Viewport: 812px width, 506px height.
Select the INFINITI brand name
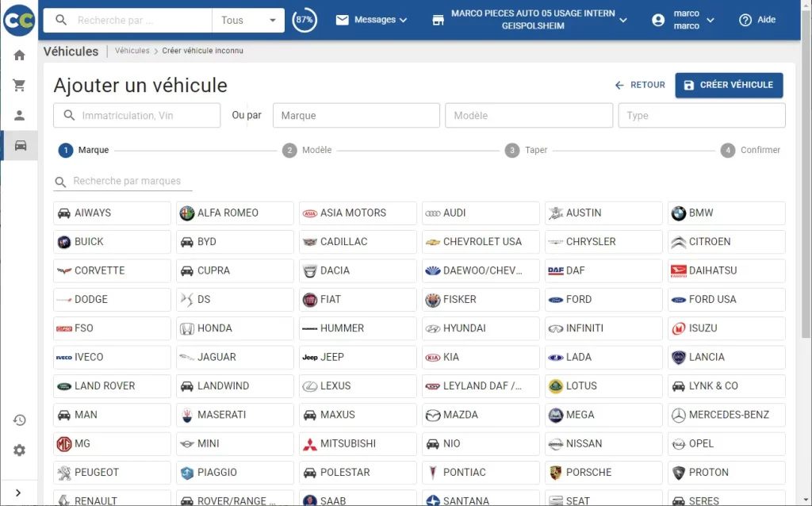(x=584, y=328)
